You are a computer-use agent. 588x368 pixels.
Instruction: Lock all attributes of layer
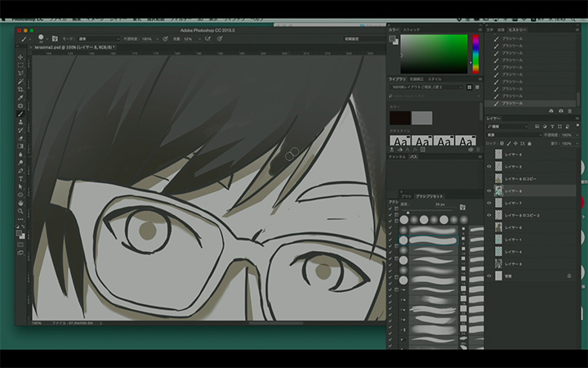point(529,143)
